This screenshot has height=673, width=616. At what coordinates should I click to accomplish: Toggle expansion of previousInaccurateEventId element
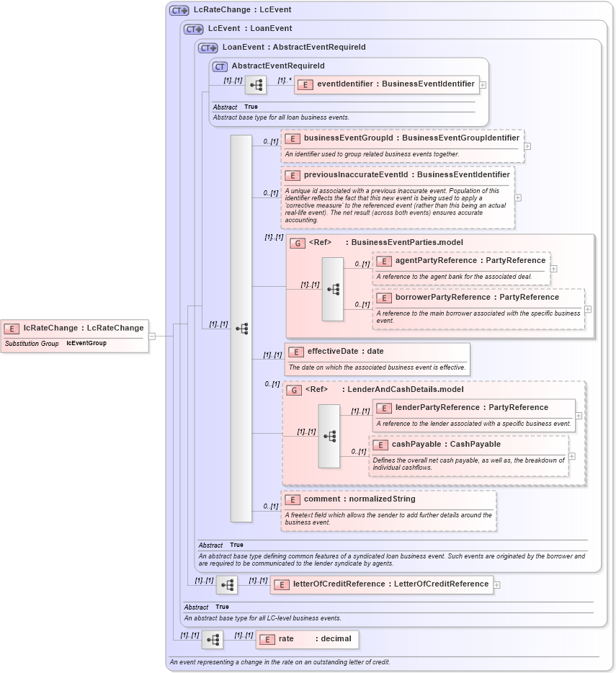tap(516, 197)
